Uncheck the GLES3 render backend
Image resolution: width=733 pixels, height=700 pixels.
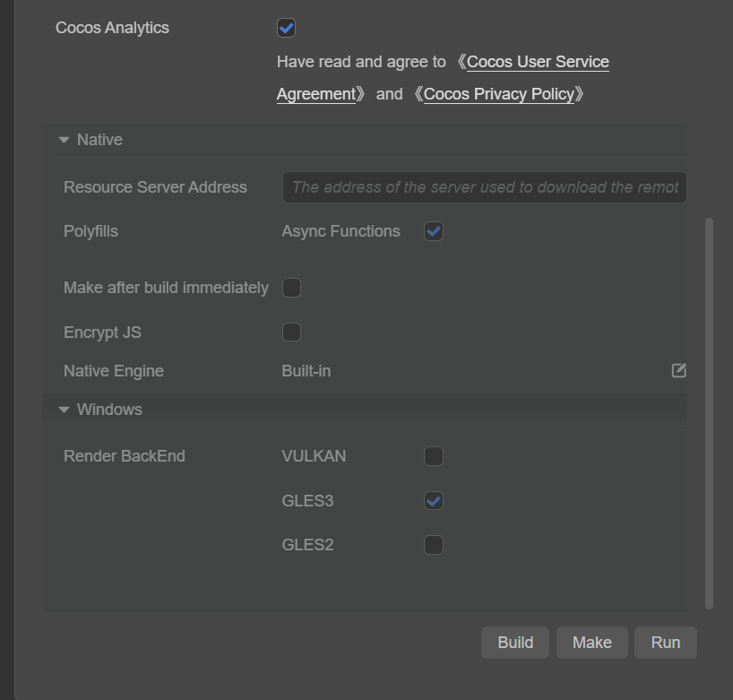click(434, 501)
